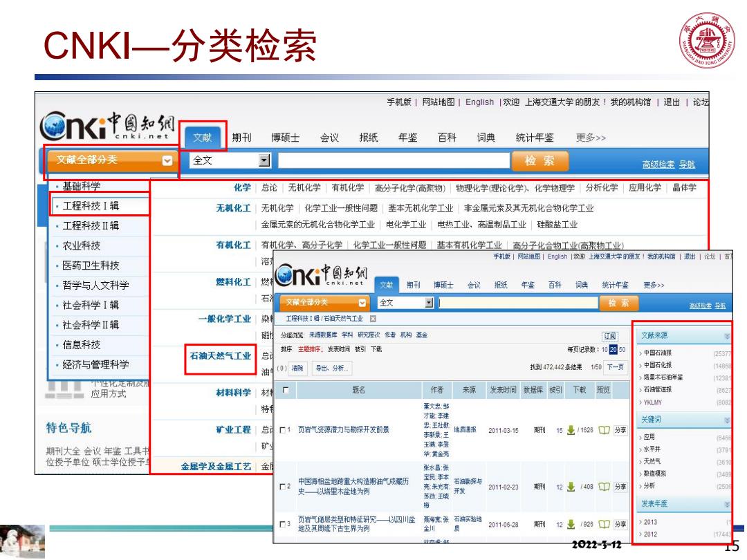Select 经济与管理科学 in the category list
This screenshot has height=560, width=747.
pyautogui.click(x=95, y=365)
